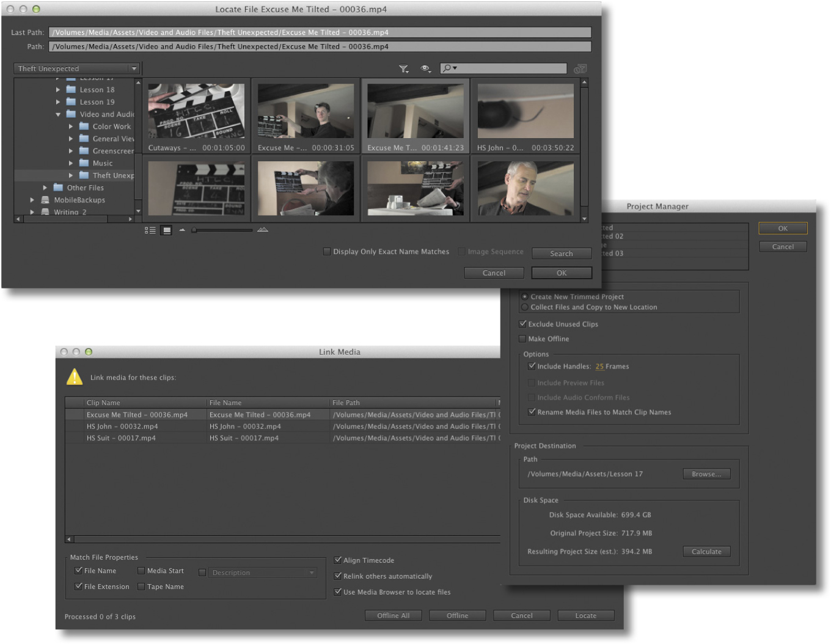The height and width of the screenshot is (644, 831).
Task: Select Collect Files and Copy to New Location
Action: (525, 307)
